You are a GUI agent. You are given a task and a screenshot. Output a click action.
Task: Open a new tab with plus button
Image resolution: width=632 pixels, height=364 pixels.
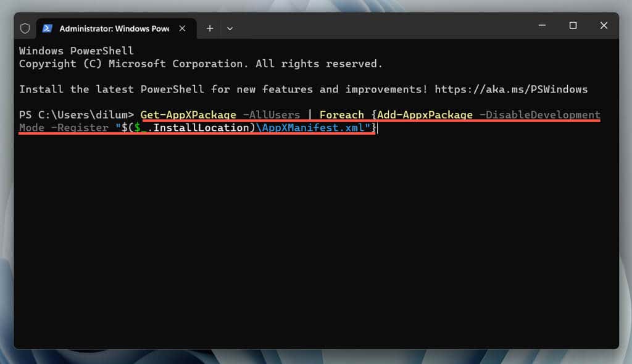[210, 28]
